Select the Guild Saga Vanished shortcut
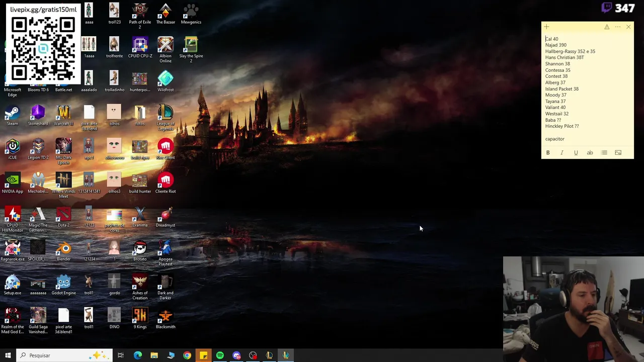This screenshot has height=362, width=644. coord(38,321)
